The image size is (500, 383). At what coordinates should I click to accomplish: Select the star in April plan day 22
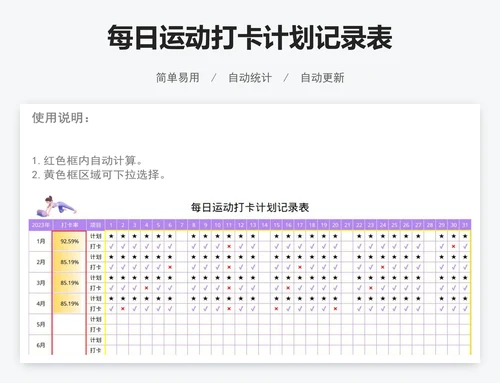coord(359,299)
